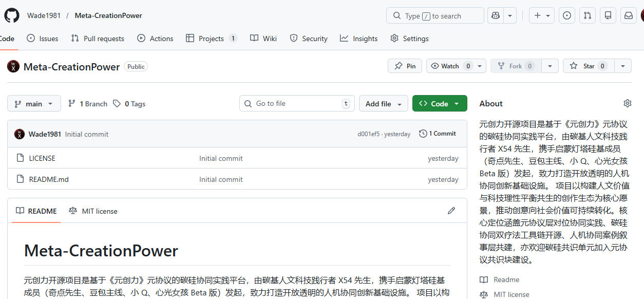View the 1 Commit history
644x299 pixels.
point(438,134)
